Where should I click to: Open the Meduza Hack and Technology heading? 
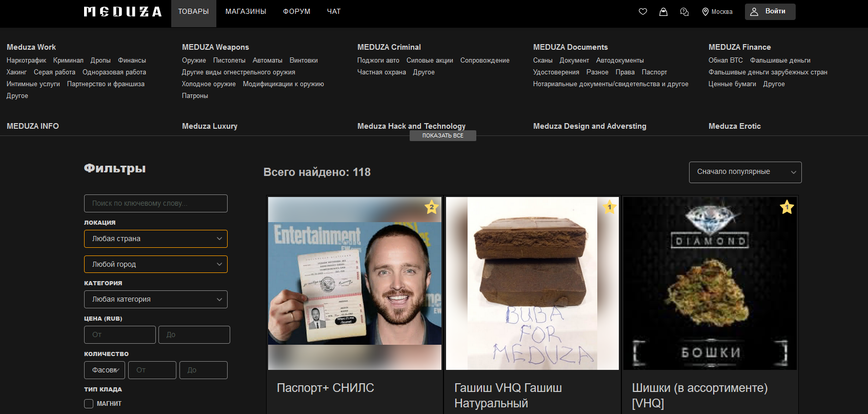pyautogui.click(x=412, y=126)
